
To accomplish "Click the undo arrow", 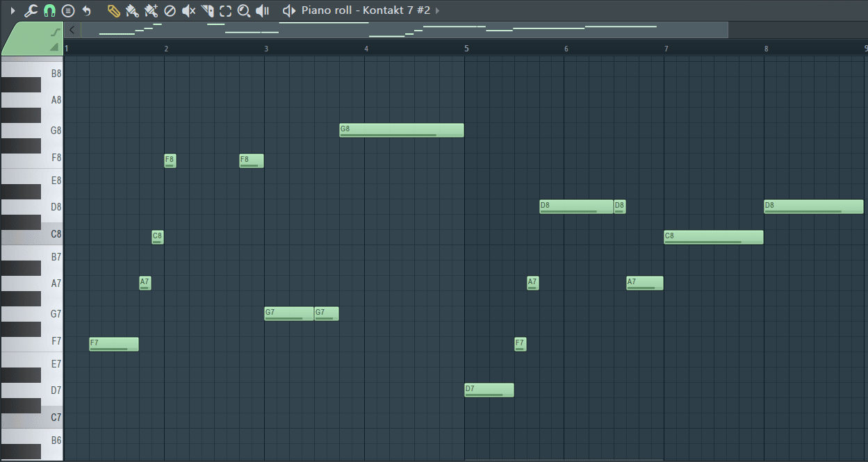I will (86, 10).
